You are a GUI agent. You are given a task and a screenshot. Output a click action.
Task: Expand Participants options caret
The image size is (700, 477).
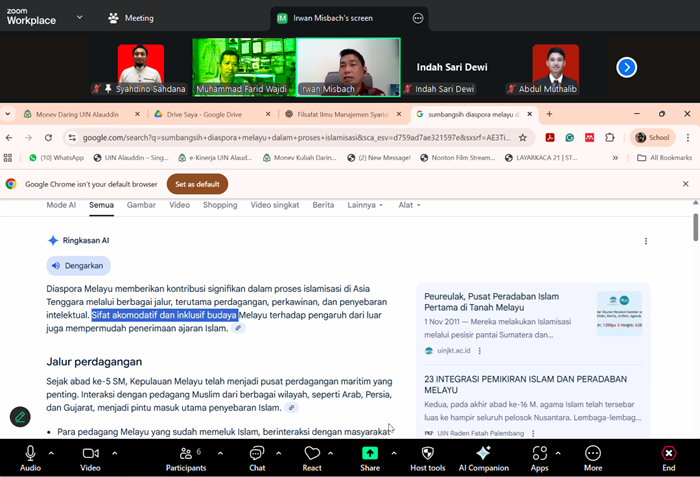pyautogui.click(x=221, y=453)
